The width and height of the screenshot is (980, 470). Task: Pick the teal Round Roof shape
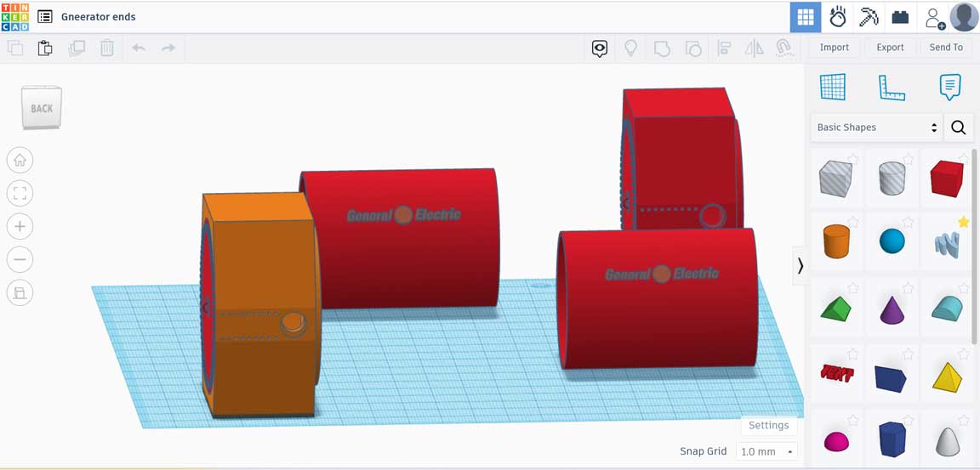point(947,308)
